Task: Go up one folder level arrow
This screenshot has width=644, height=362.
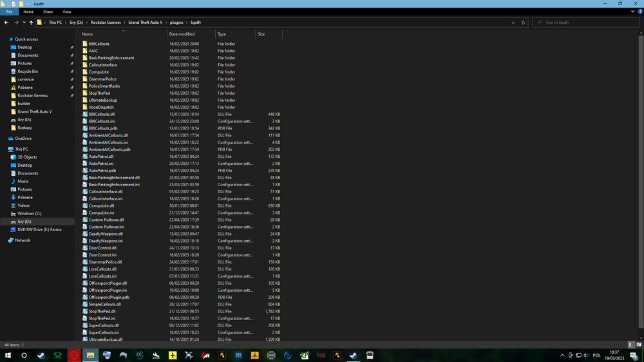Action: point(31,23)
